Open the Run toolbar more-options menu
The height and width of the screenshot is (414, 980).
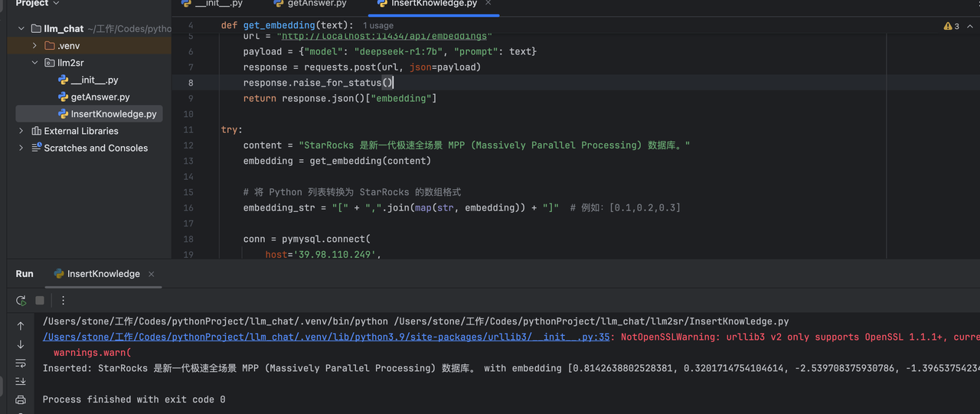pyautogui.click(x=63, y=301)
